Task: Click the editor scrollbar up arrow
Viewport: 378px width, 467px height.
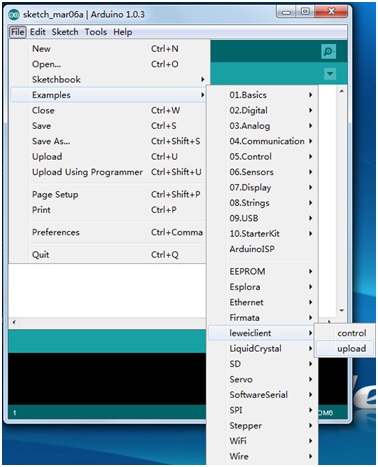Action: click(342, 91)
